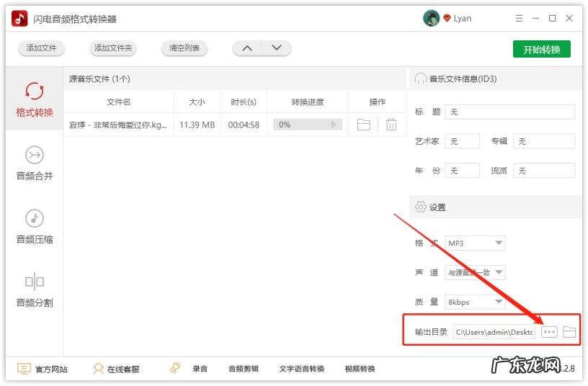Switch to the 音频压缩 sidebar tab
Screen dimensions: 588x386
pyautogui.click(x=35, y=226)
